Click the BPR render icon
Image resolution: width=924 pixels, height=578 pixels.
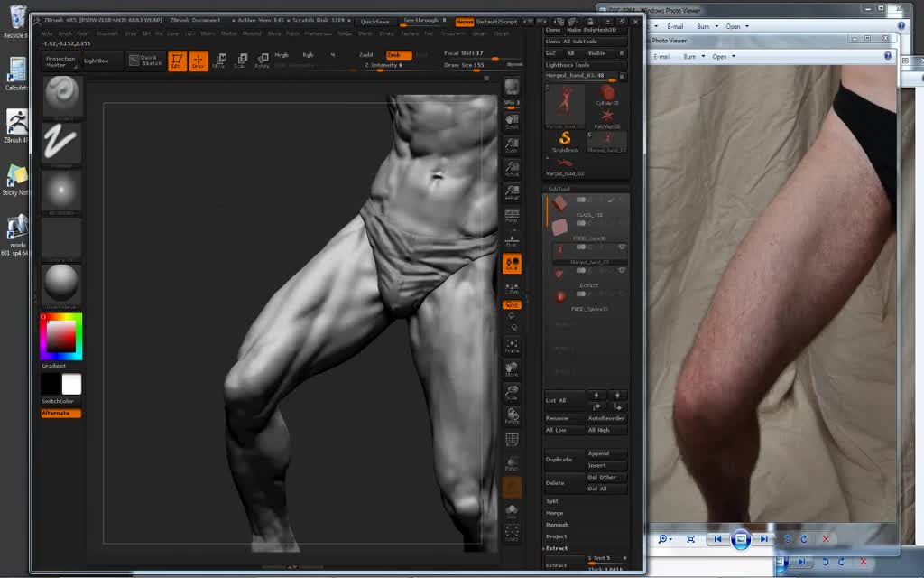[512, 87]
